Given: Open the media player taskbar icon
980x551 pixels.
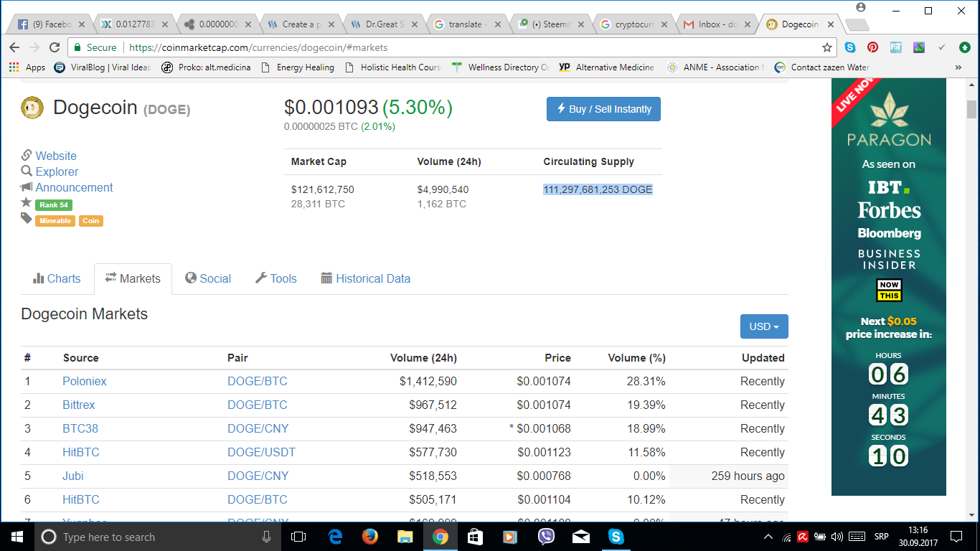Looking at the screenshot, I should (510, 536).
